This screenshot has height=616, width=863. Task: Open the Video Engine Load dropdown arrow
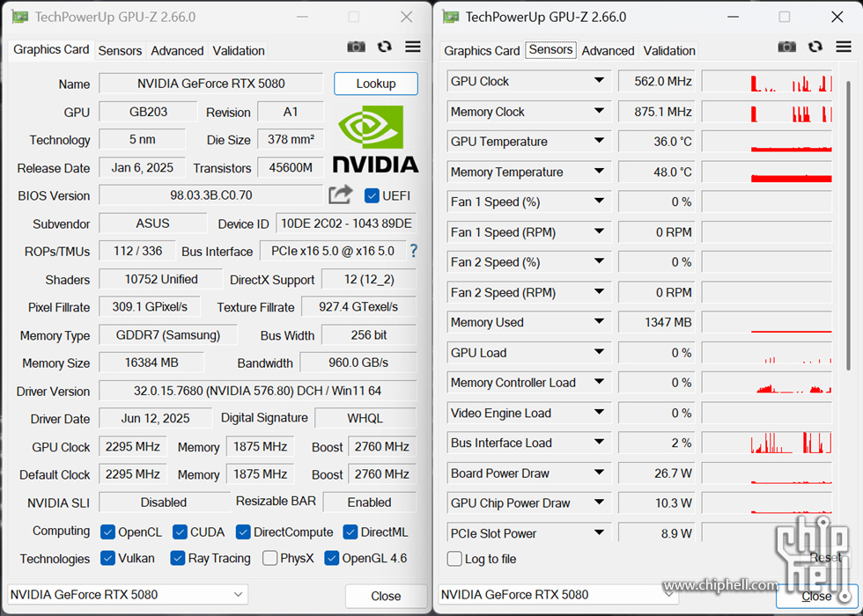[x=600, y=413]
